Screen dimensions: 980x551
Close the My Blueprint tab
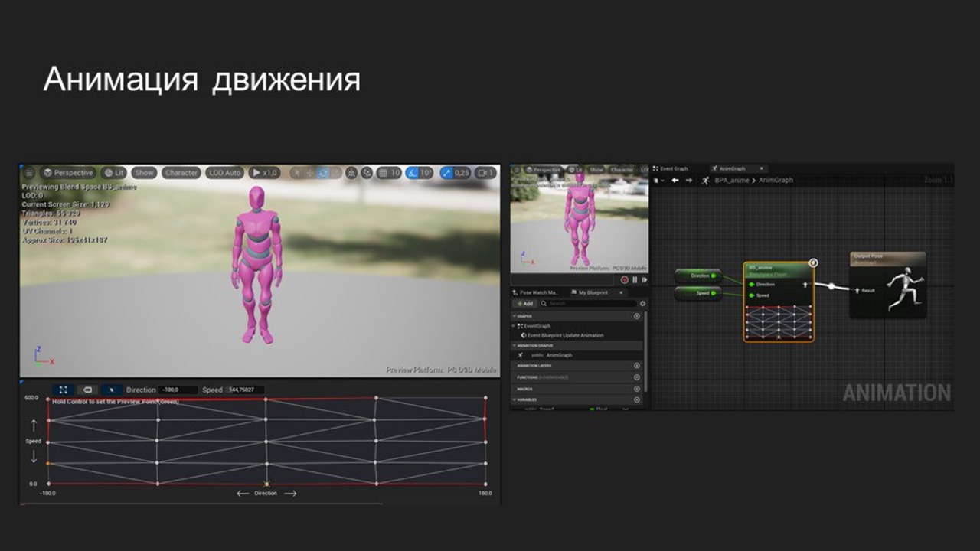pos(622,292)
